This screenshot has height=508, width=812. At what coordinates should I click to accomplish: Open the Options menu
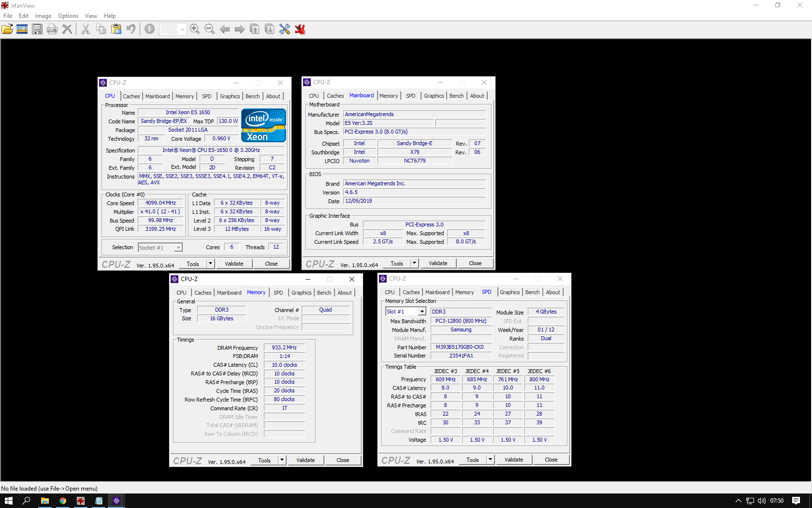(x=68, y=16)
